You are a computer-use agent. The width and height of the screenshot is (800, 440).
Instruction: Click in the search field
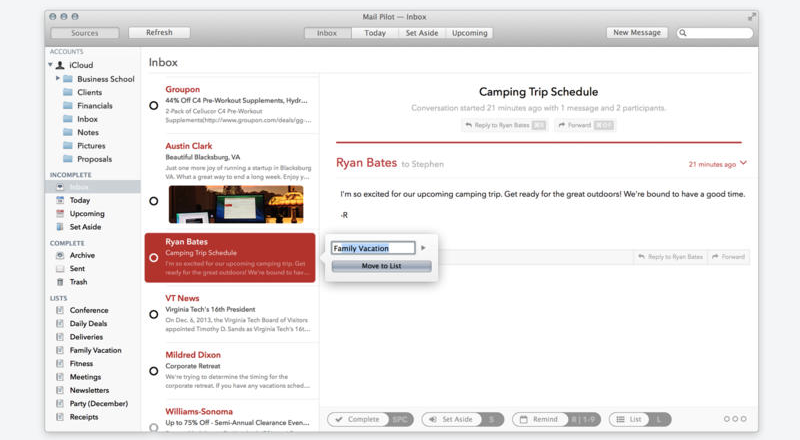715,33
